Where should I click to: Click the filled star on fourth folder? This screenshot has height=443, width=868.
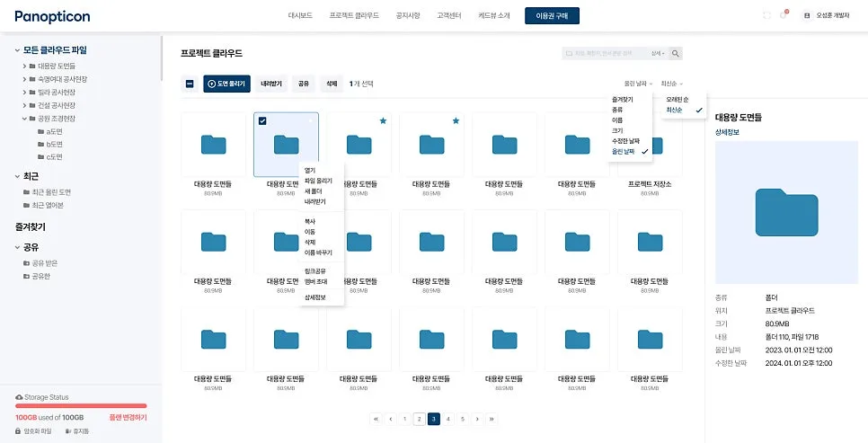click(x=456, y=120)
